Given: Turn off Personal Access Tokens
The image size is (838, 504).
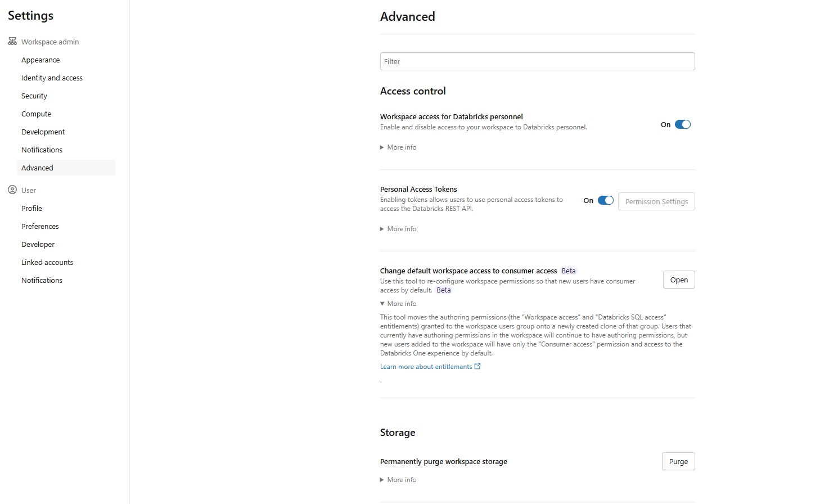Looking at the screenshot, I should click(606, 200).
